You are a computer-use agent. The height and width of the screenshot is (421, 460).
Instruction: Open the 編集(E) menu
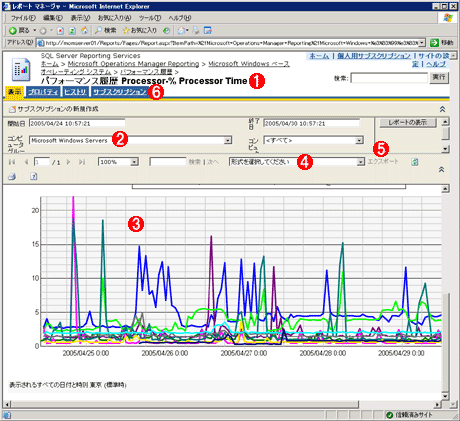53,18
